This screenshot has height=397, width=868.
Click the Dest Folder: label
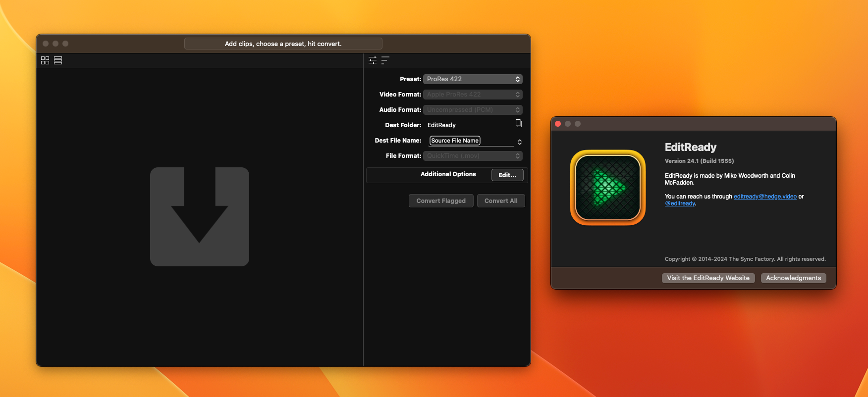coord(403,125)
